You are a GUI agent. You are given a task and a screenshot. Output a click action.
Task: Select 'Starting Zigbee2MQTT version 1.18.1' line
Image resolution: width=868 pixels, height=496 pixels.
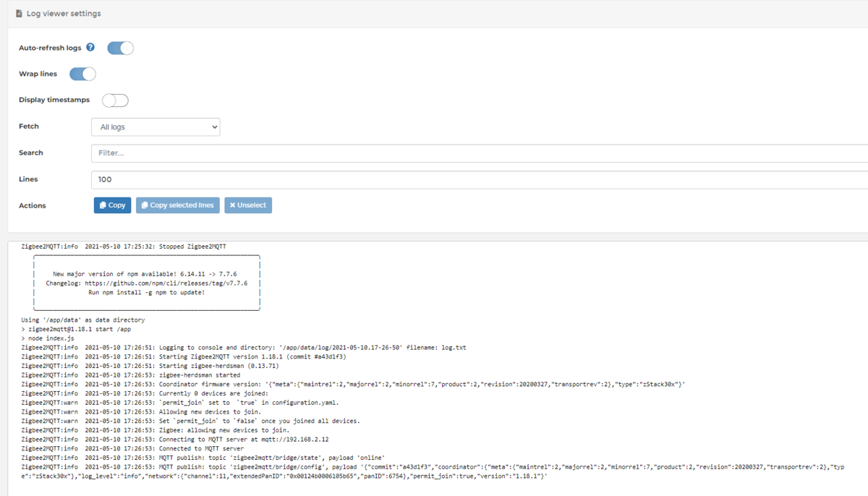click(x=183, y=356)
